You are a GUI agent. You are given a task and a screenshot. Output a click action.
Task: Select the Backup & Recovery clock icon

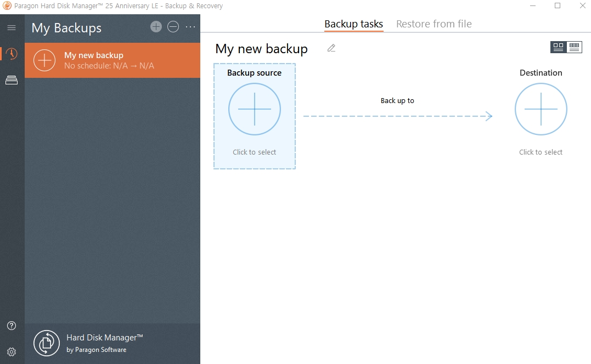point(12,54)
